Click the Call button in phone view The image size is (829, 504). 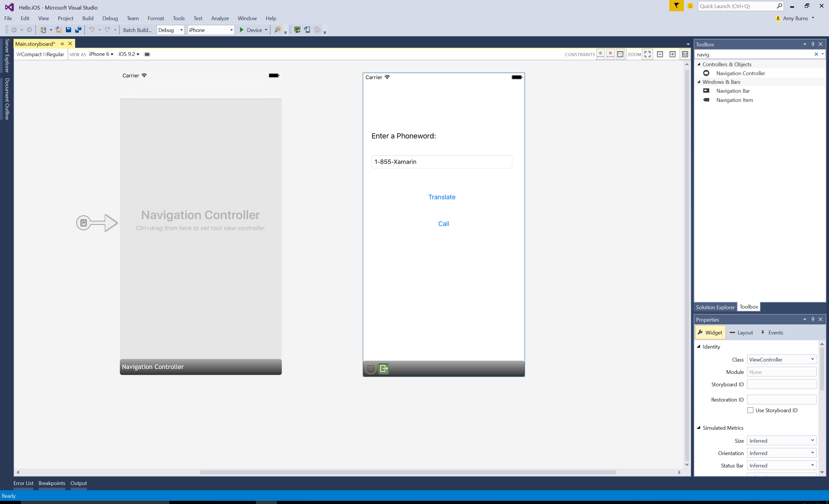point(443,223)
